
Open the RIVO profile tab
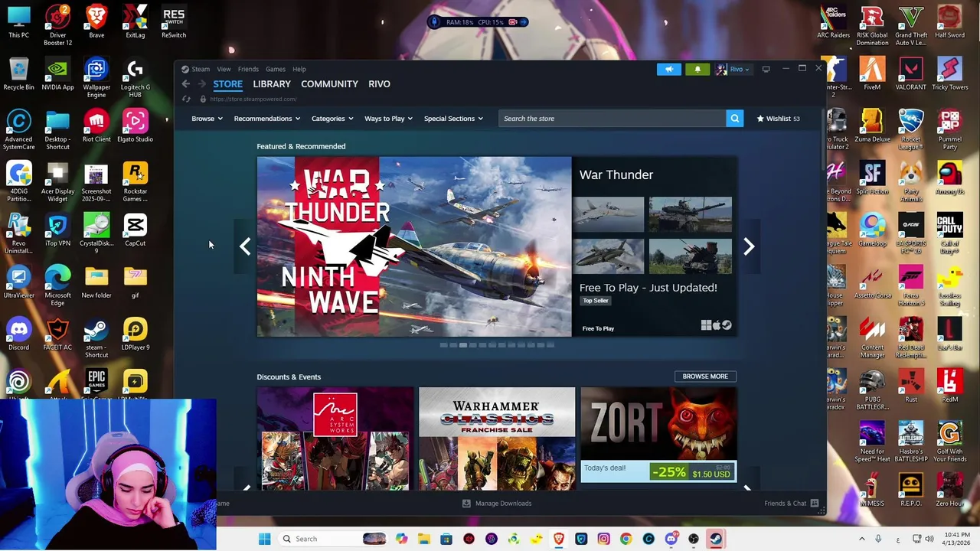(379, 84)
